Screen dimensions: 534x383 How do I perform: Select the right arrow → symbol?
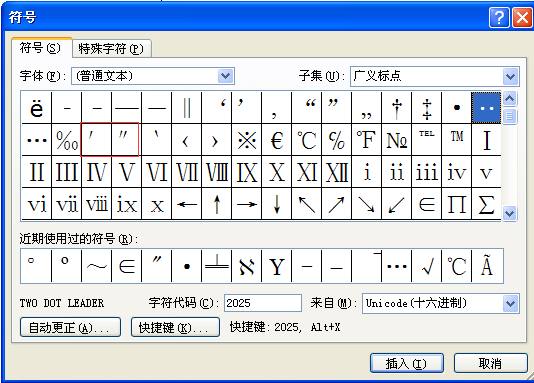[x=247, y=204]
